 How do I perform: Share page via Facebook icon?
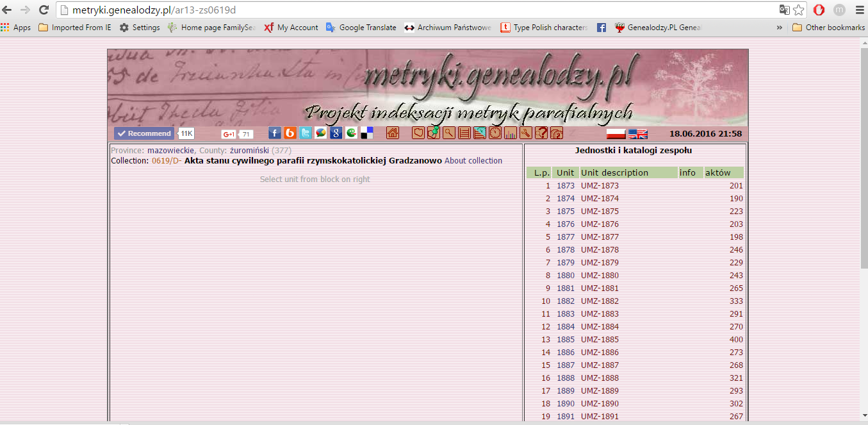point(274,133)
